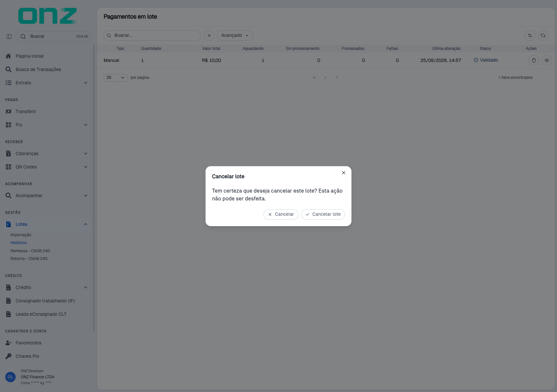Viewport: 557px width, 392px height.
Task: View Manual batch with eye icon
Action: coord(547,60)
